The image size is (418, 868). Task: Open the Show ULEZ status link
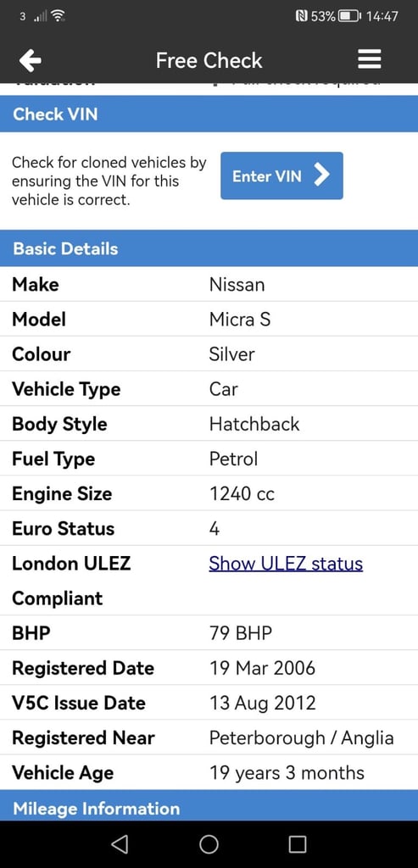[x=286, y=563]
